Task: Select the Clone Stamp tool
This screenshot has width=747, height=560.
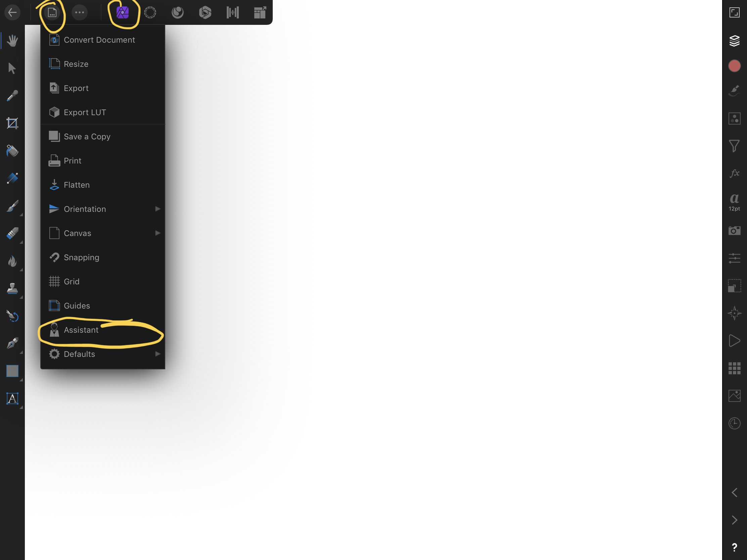Action: (12, 289)
